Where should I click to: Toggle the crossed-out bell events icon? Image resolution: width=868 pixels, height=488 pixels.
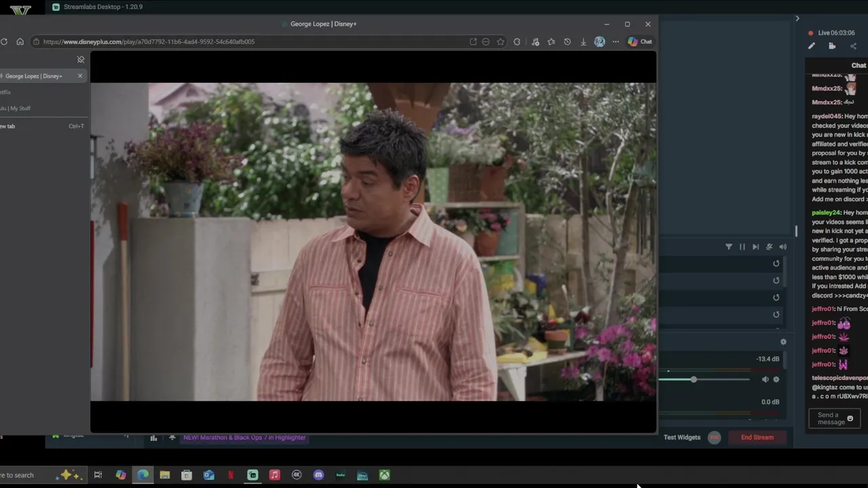coord(769,247)
